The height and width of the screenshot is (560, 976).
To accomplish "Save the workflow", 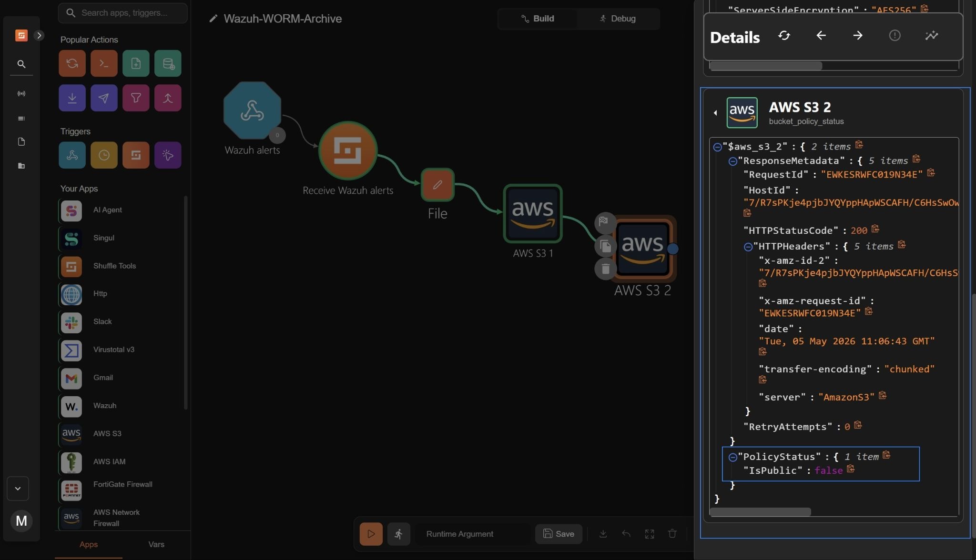I will tap(559, 534).
